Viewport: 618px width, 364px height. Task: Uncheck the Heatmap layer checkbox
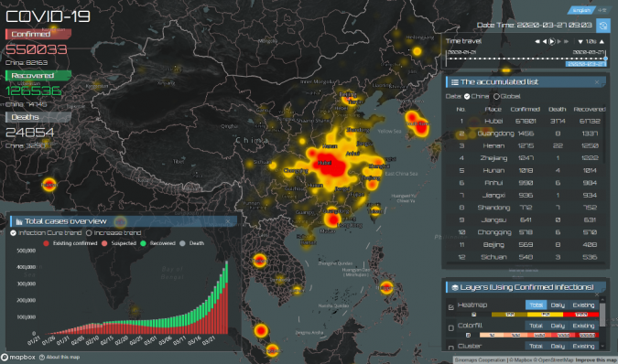(451, 307)
